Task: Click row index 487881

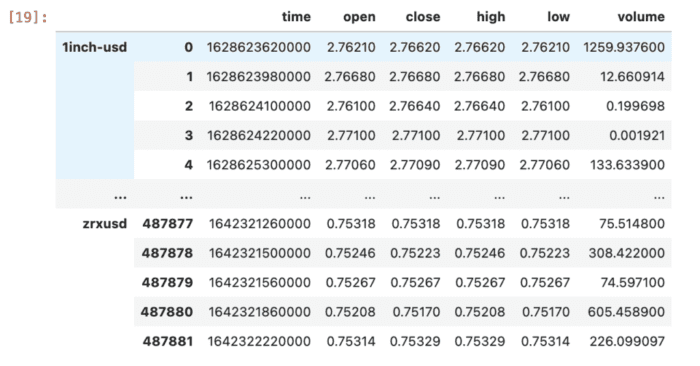Action: [x=168, y=341]
